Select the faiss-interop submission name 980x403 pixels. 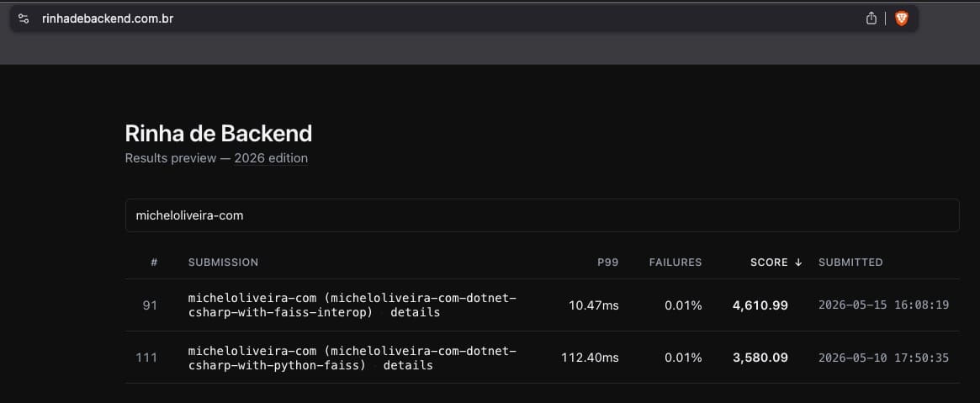352,305
